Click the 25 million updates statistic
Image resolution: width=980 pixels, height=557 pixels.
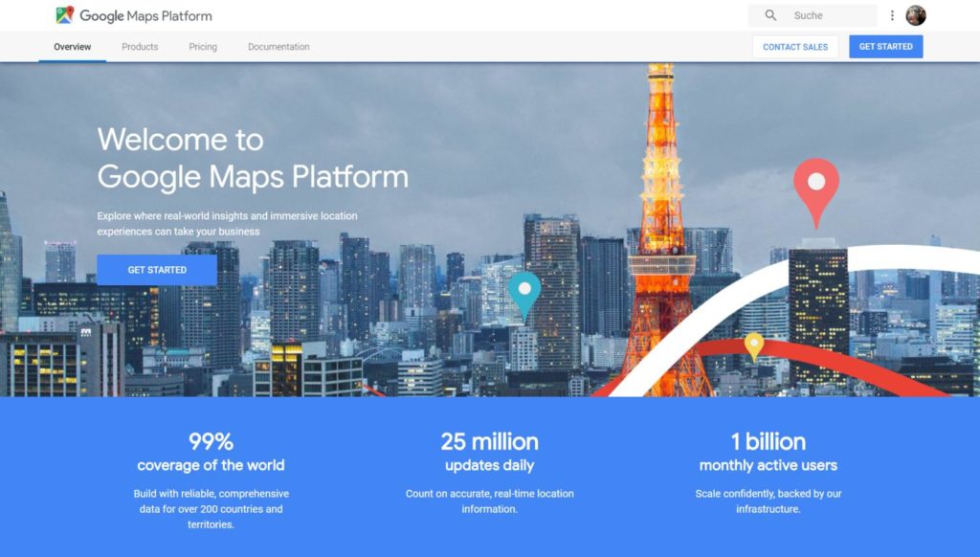click(490, 442)
